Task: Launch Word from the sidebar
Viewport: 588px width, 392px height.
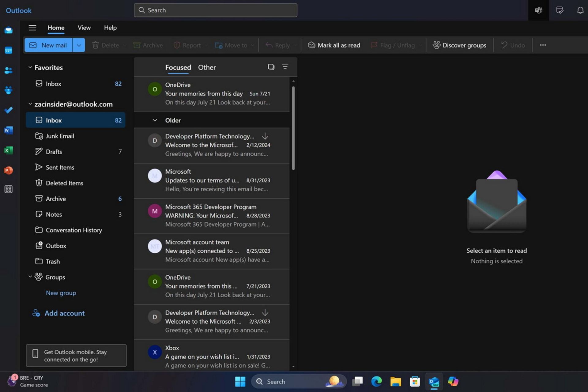Action: [x=9, y=130]
